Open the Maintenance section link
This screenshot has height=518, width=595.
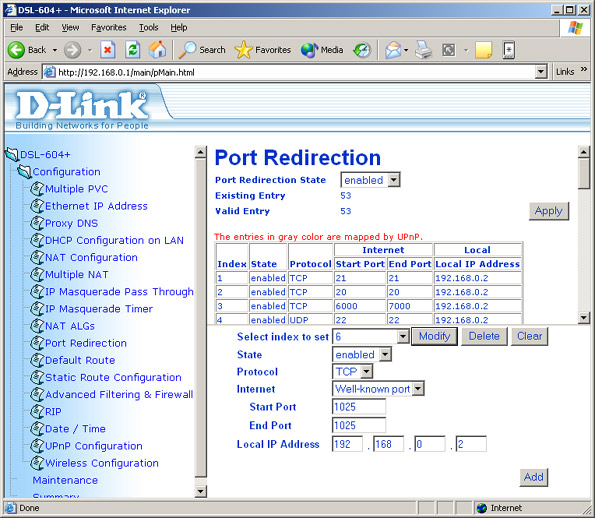click(65, 480)
